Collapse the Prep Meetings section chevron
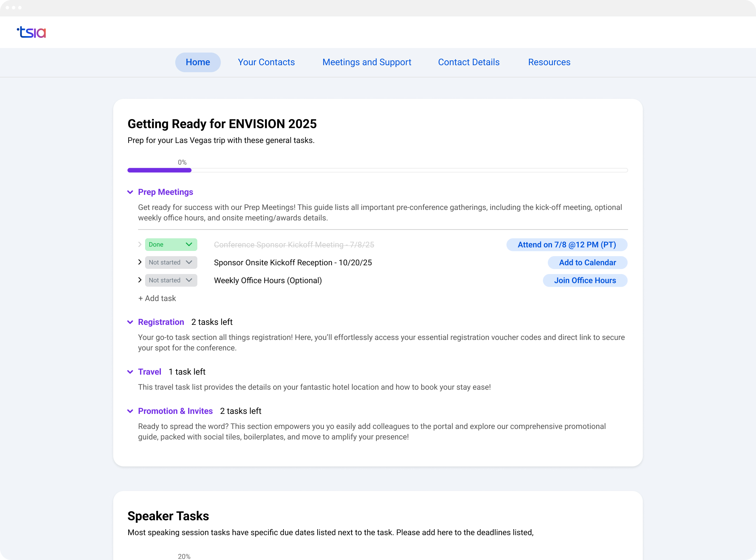Image resolution: width=756 pixels, height=560 pixels. 130,192
